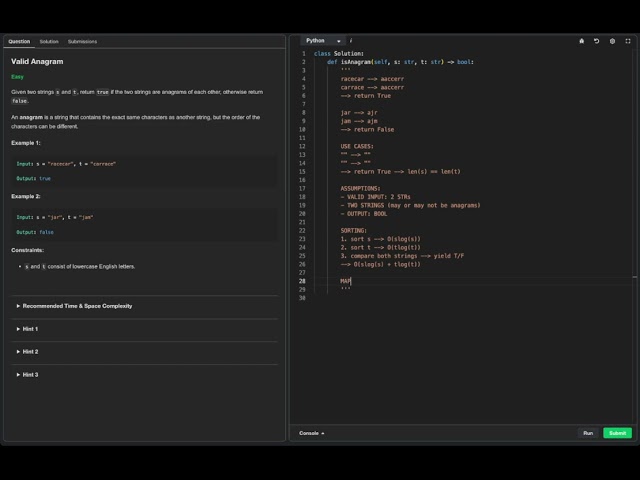The height and width of the screenshot is (480, 640).
Task: Open the Python language dropdown
Action: pos(323,41)
